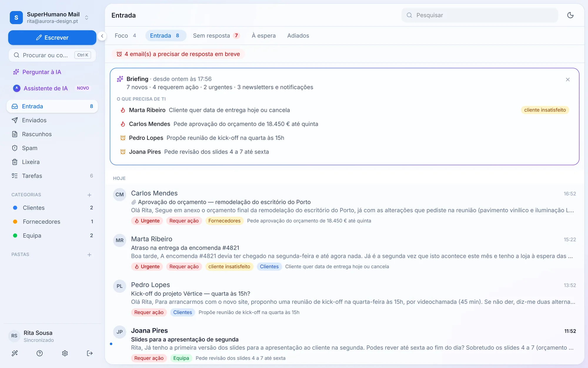
Task: Select the Entrada folder in the sidebar
Action: (52, 106)
